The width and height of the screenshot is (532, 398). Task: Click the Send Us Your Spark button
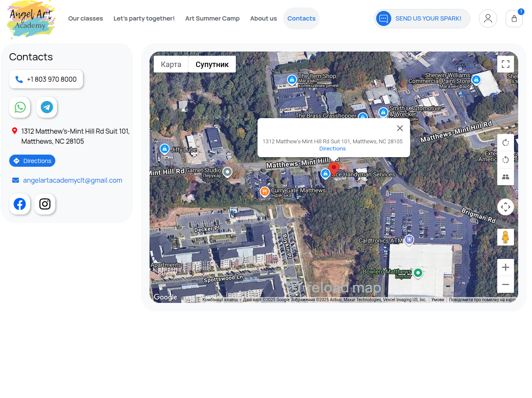tap(422, 18)
